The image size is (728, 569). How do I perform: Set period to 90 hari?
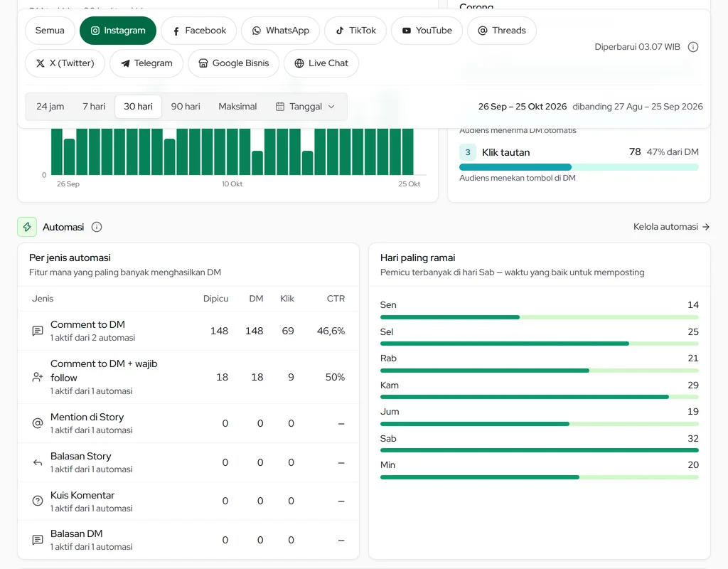click(186, 107)
